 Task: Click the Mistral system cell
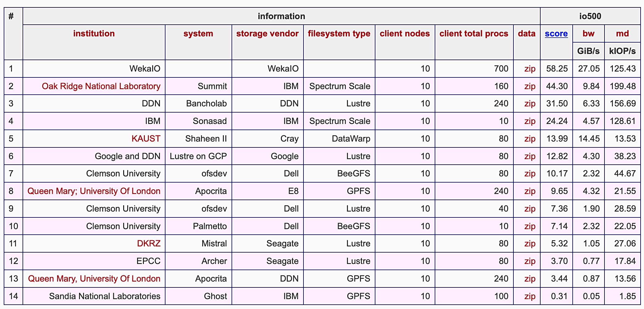(x=198, y=244)
